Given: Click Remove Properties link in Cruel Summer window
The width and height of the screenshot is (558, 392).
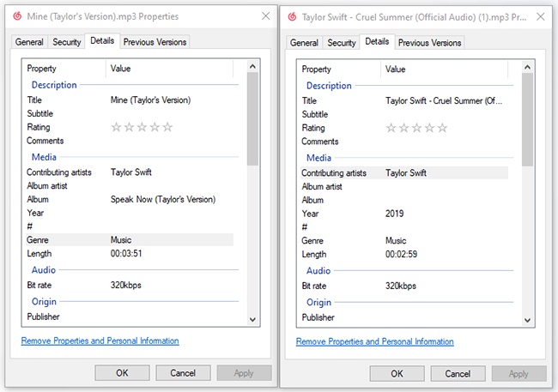Looking at the screenshot, I should tap(374, 341).
